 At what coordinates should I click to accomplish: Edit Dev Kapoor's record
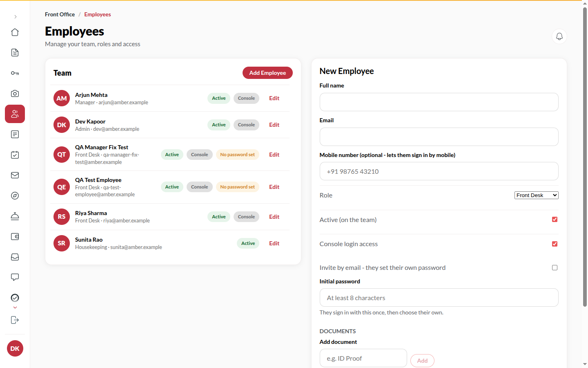274,125
